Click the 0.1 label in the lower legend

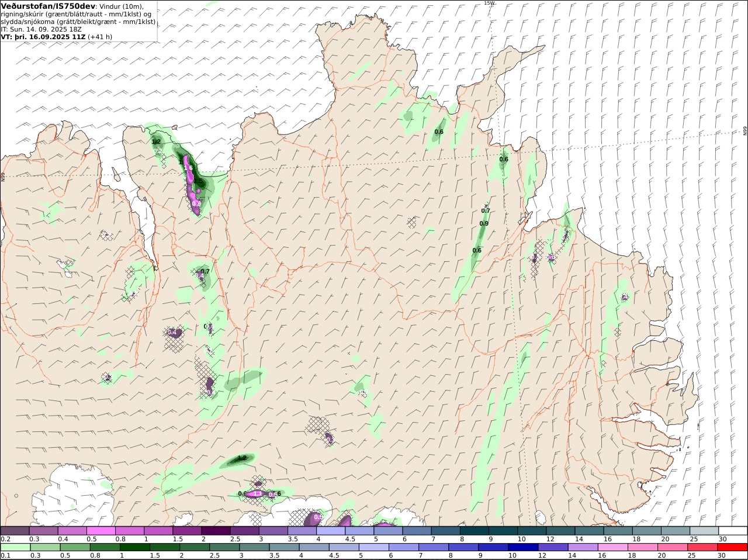tap(6, 556)
